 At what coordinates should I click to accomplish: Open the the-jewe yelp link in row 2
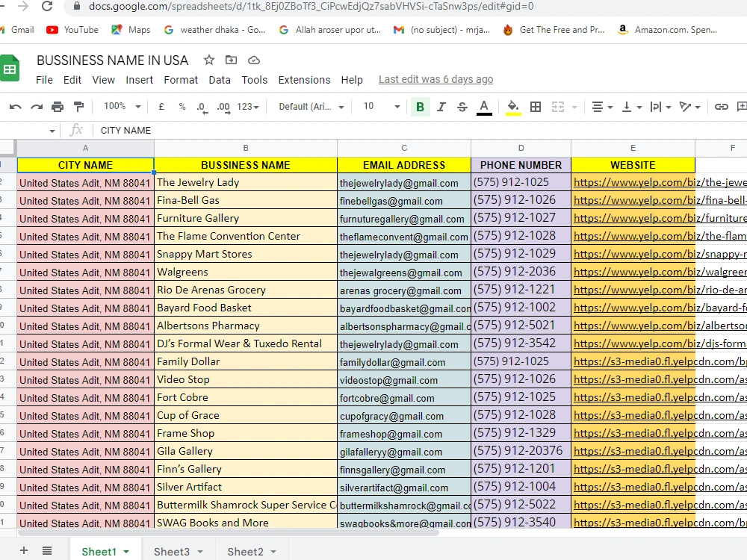click(x=660, y=182)
